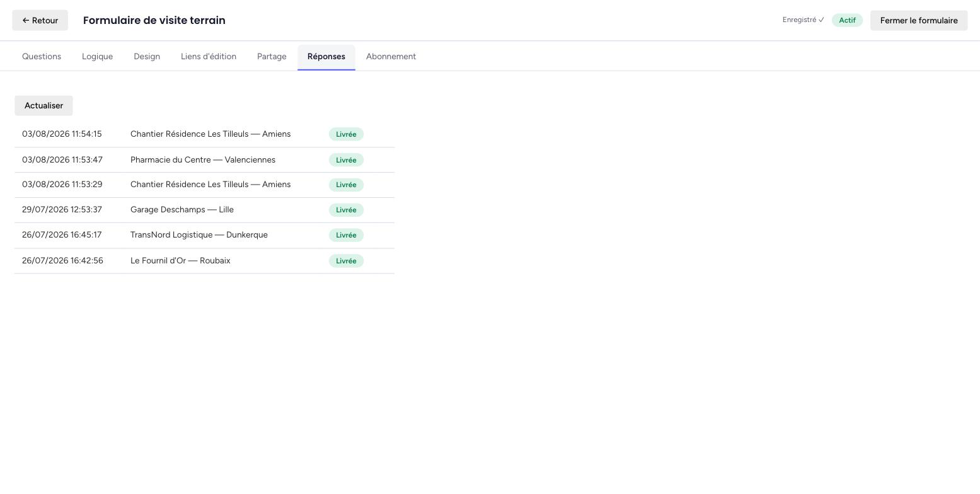This screenshot has width=980, height=494.
Task: Click the Actif status badge
Action: click(x=847, y=20)
